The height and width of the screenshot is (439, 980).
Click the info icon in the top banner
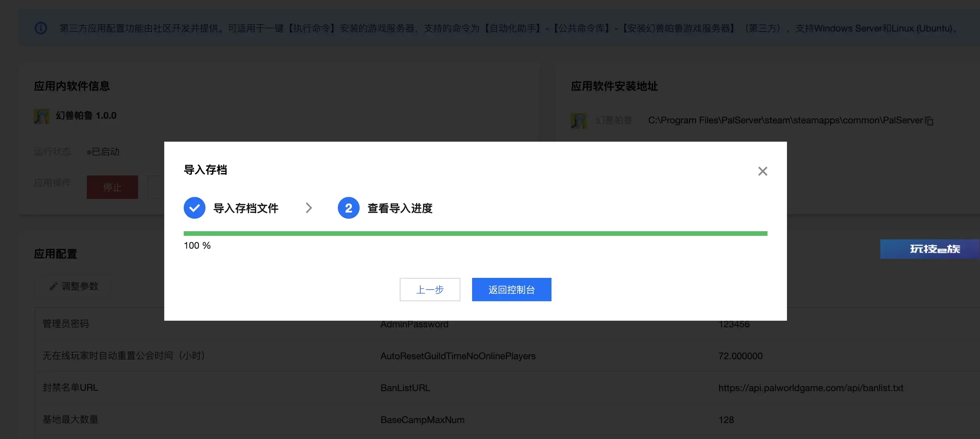pyautogui.click(x=41, y=28)
